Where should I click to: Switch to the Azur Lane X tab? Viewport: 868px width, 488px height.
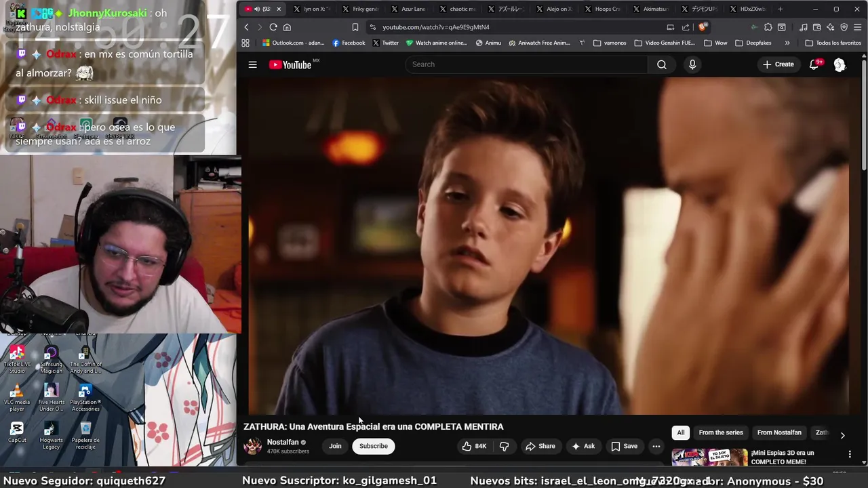(x=408, y=9)
